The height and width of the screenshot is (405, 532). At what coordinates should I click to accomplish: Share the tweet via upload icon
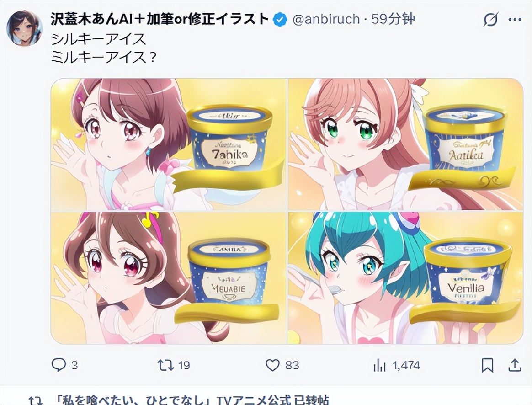[515, 365]
